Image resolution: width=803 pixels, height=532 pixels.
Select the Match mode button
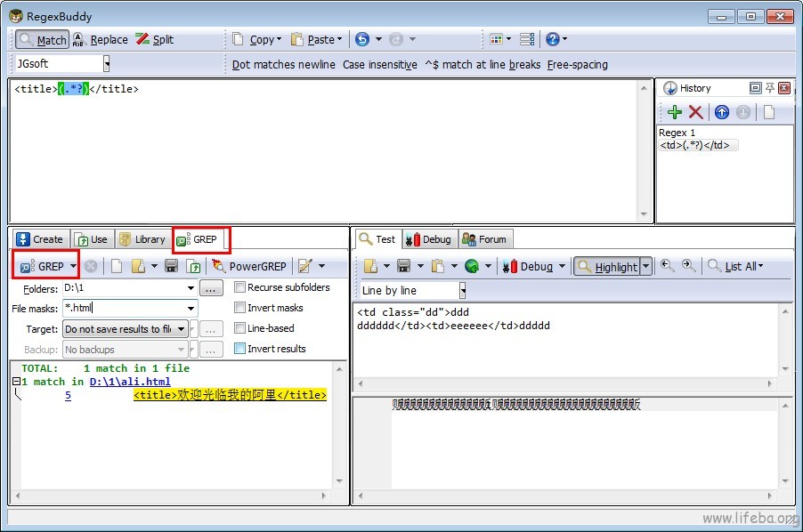coord(42,40)
